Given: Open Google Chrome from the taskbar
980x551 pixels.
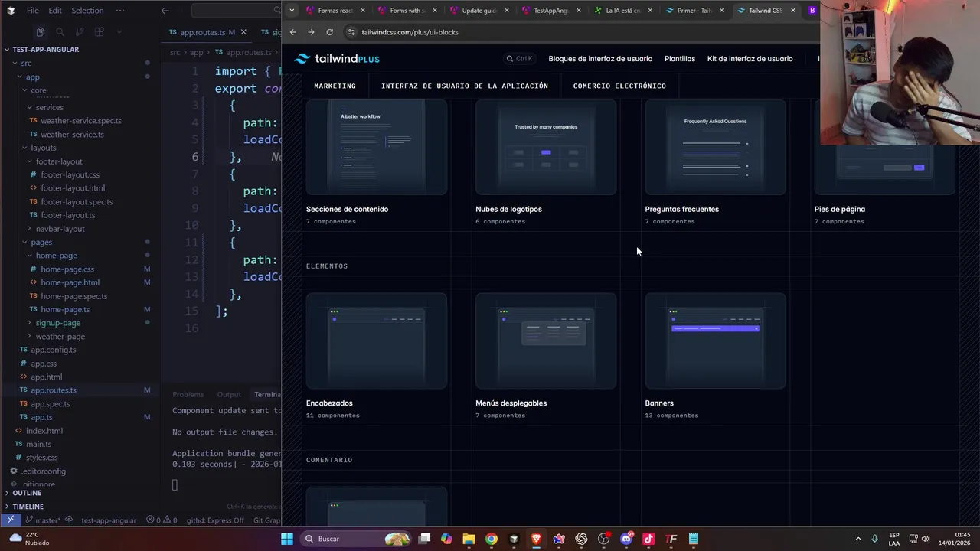Looking at the screenshot, I should 492,539.
